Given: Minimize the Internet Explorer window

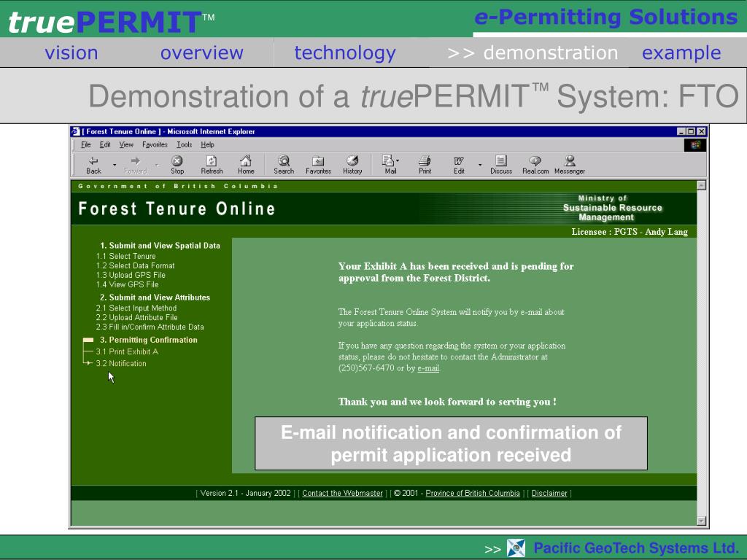Looking at the screenshot, I should (681, 131).
